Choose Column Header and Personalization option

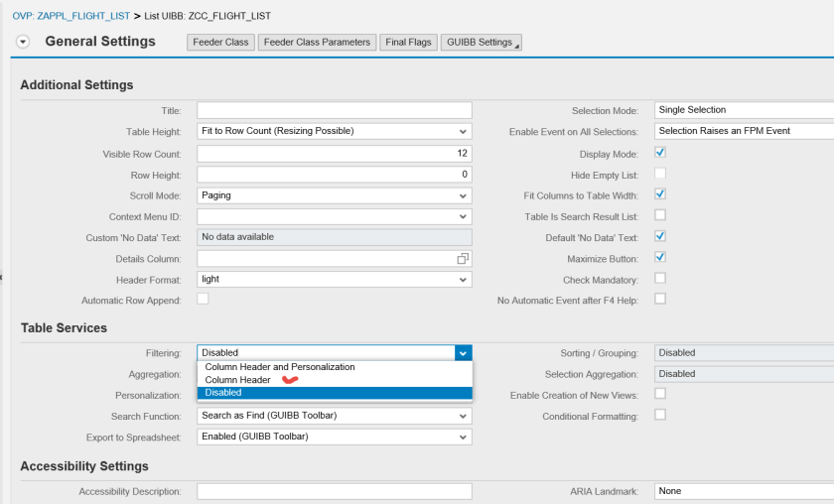tap(279, 367)
